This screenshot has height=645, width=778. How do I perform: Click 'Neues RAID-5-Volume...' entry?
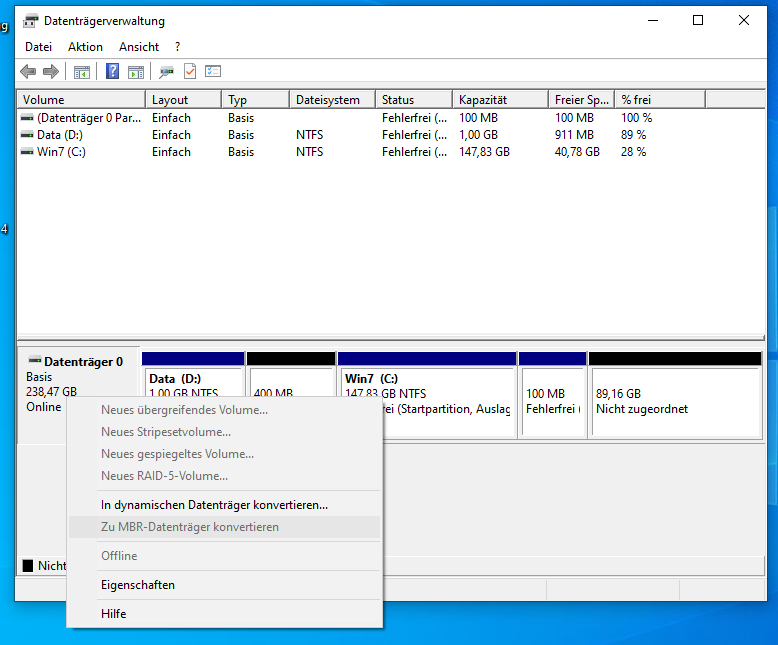tap(225, 476)
